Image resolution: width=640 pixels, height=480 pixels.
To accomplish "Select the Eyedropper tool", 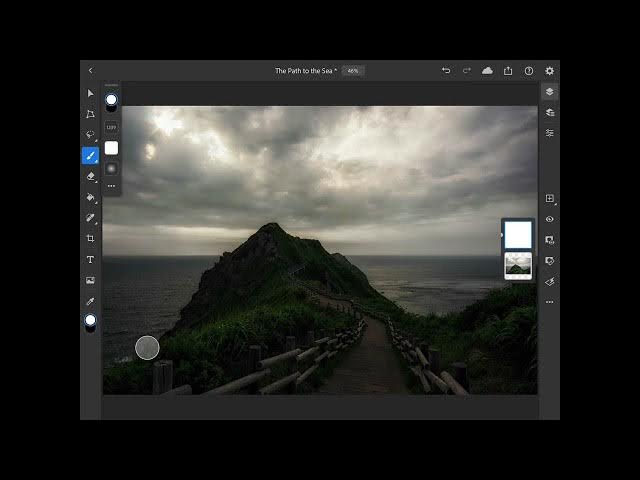I will [90, 301].
